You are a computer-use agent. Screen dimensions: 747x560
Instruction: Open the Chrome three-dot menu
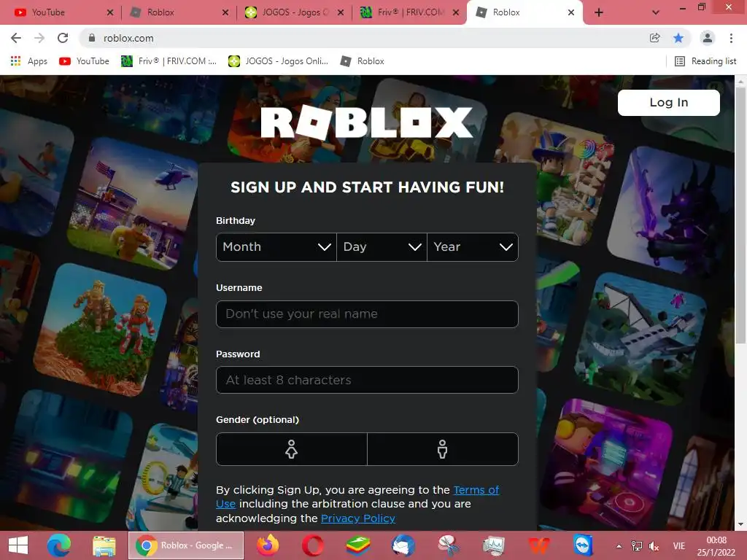[731, 38]
